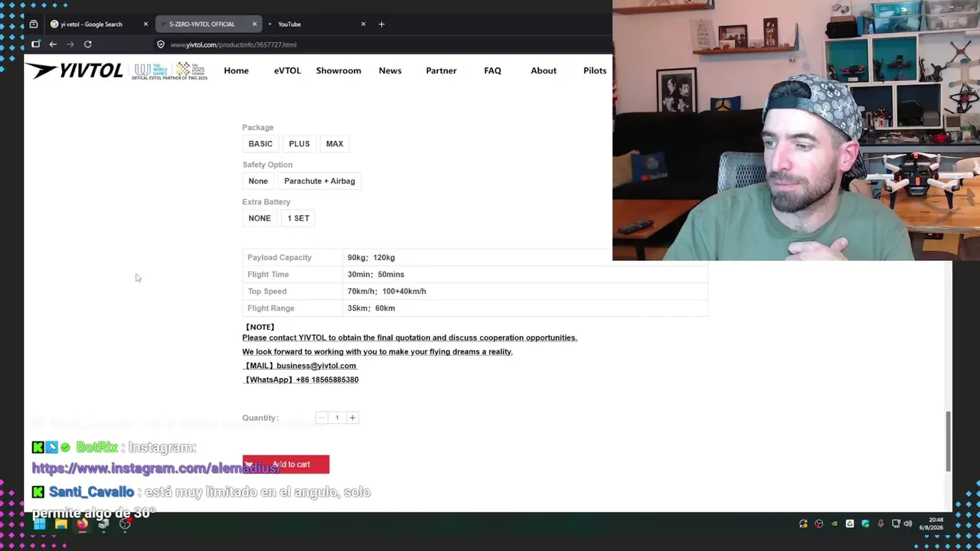980x551 pixels.
Task: Go to the Showroom page
Action: pos(338,70)
